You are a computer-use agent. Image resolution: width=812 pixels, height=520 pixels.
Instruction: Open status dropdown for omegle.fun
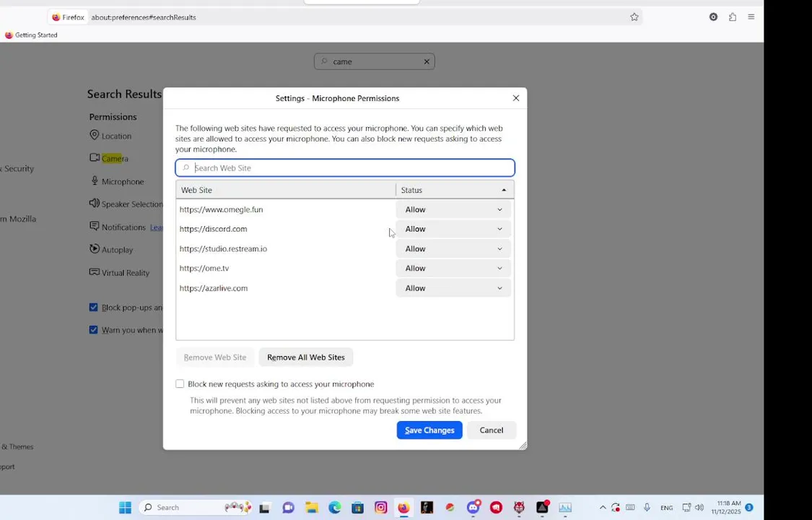click(453, 209)
